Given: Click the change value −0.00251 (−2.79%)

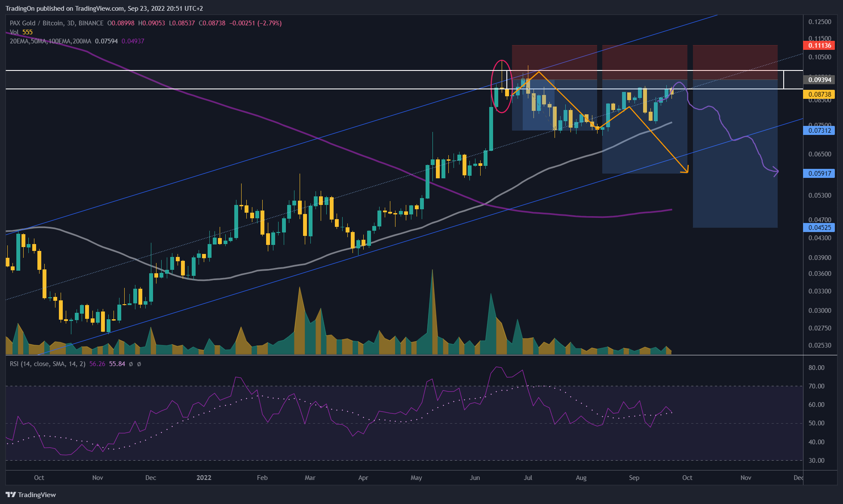Looking at the screenshot, I should pos(255,23).
